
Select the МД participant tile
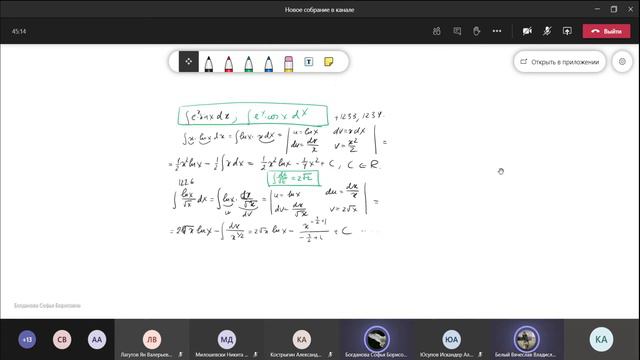[227, 340]
